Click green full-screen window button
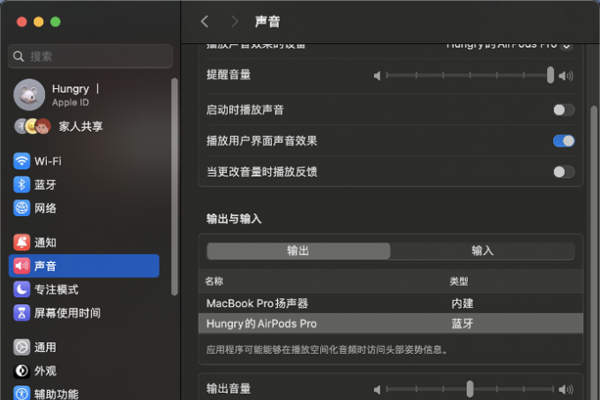The image size is (600, 400). (55, 22)
